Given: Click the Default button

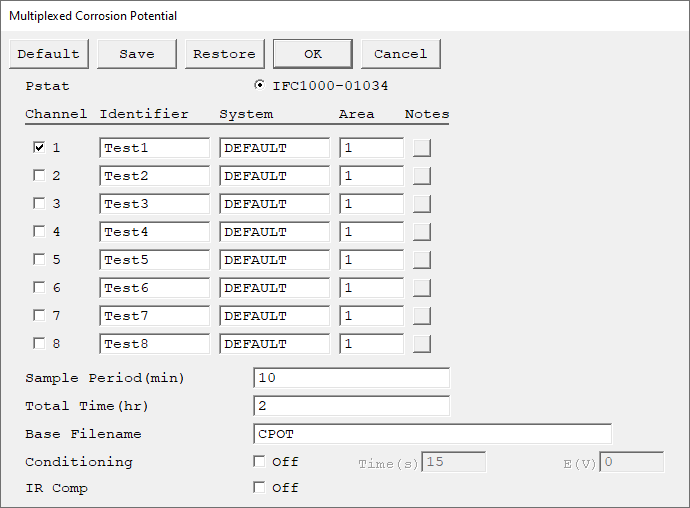Looking at the screenshot, I should (49, 54).
